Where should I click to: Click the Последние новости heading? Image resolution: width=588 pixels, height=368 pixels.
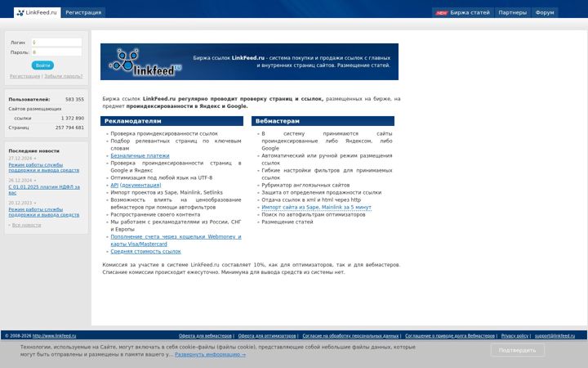click(x=34, y=151)
